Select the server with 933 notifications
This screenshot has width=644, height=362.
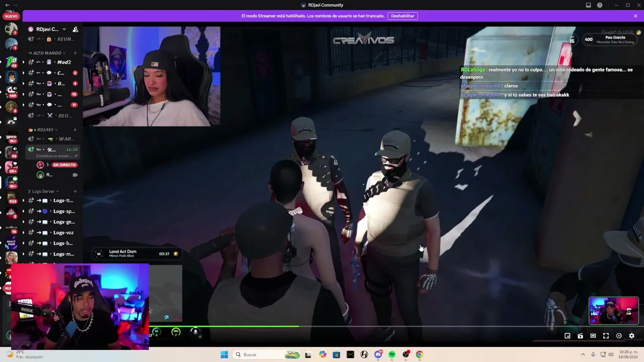pos(11,197)
